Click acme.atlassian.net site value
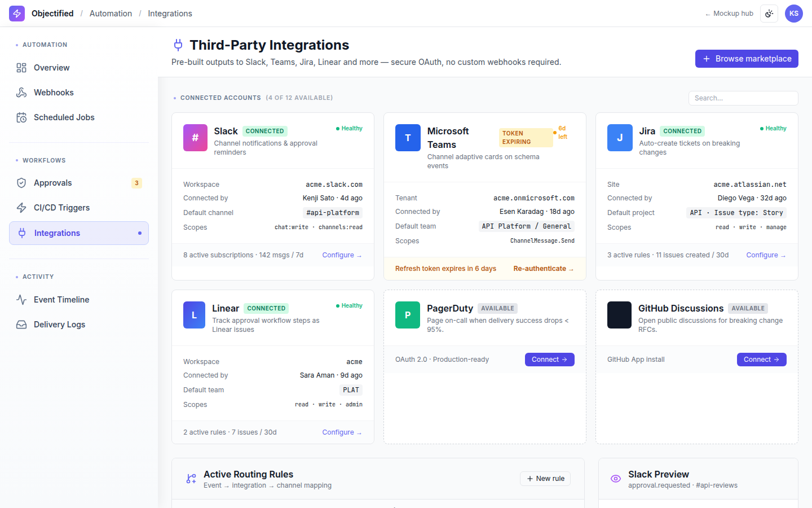 click(x=750, y=185)
